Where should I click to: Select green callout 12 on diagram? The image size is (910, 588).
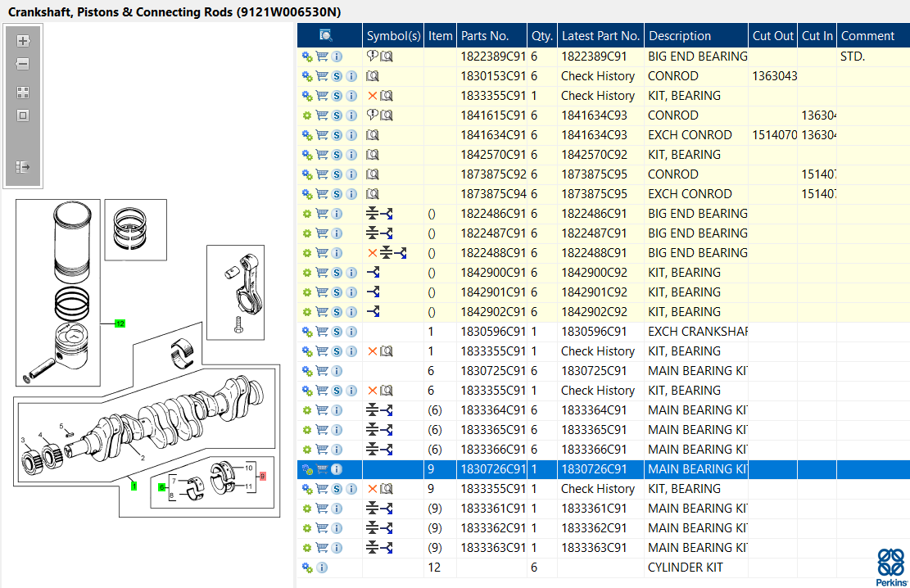pos(120,323)
